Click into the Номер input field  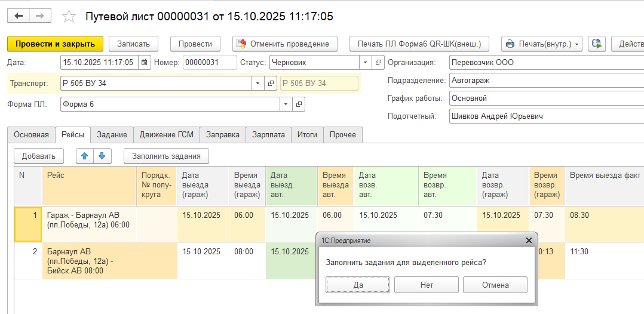pos(209,63)
